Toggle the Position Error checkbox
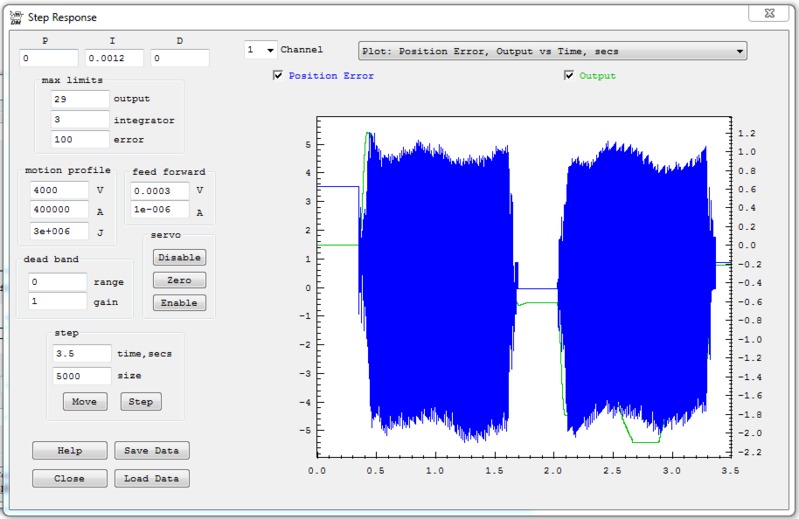Viewport: 799px width, 519px height. (x=278, y=76)
